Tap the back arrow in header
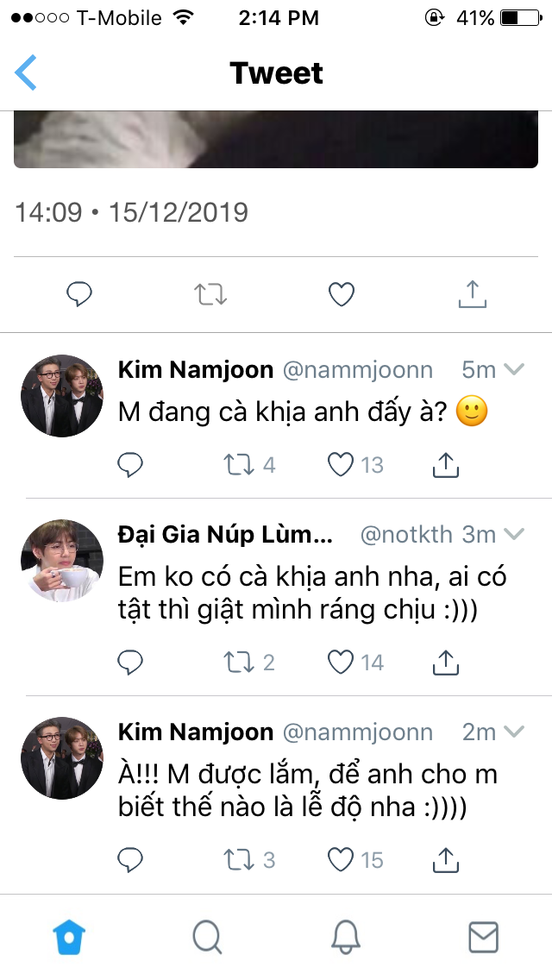Screen dimensions: 552x980 [27, 72]
